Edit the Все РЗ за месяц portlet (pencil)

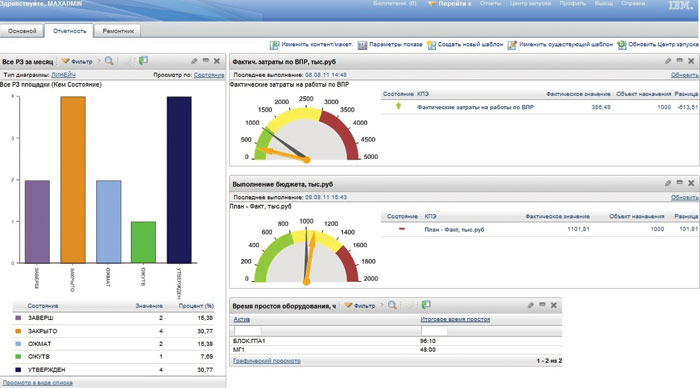[194, 61]
